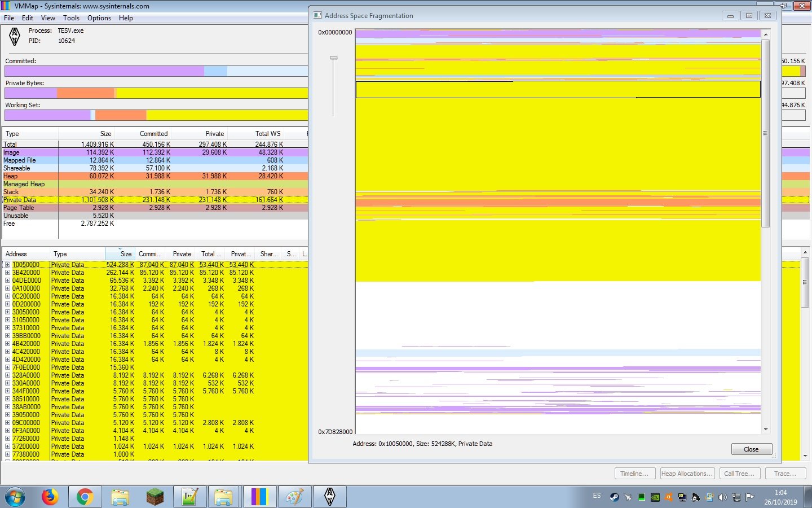Viewport: 812px width, 508px height.
Task: Launch Firefox from the taskbar
Action: 50,497
